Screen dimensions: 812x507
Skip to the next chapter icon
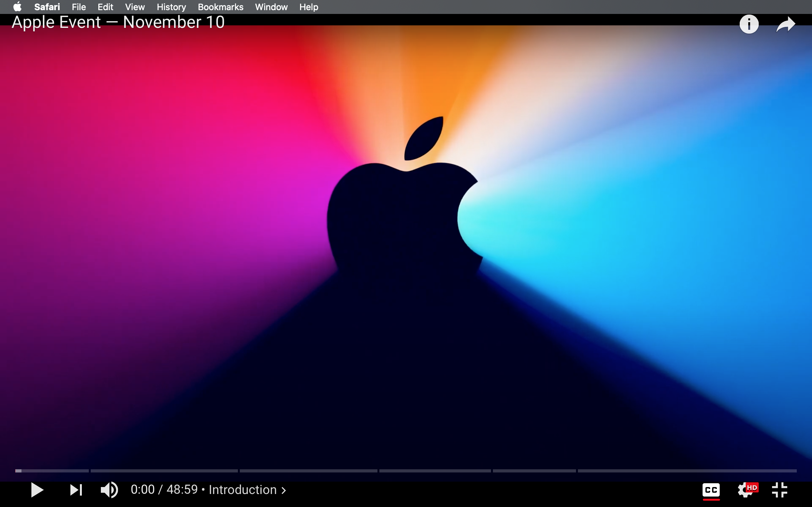coord(76,490)
